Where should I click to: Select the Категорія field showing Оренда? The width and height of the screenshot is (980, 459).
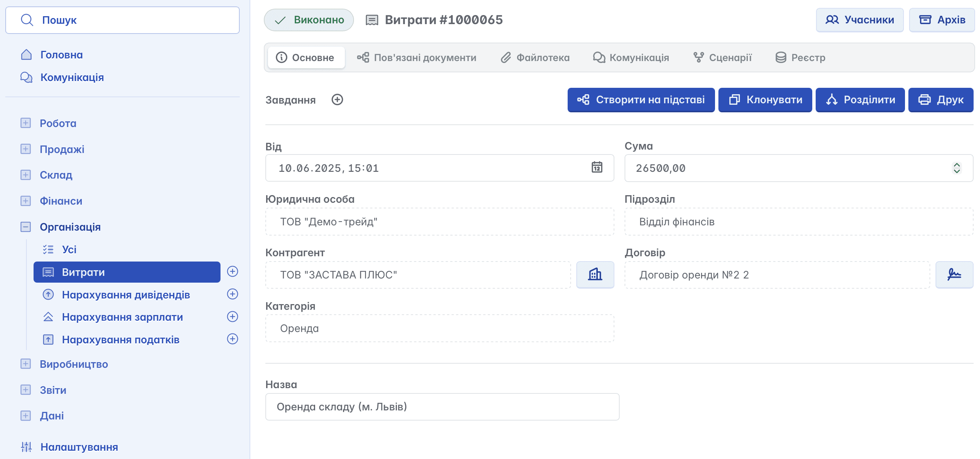[439, 328]
